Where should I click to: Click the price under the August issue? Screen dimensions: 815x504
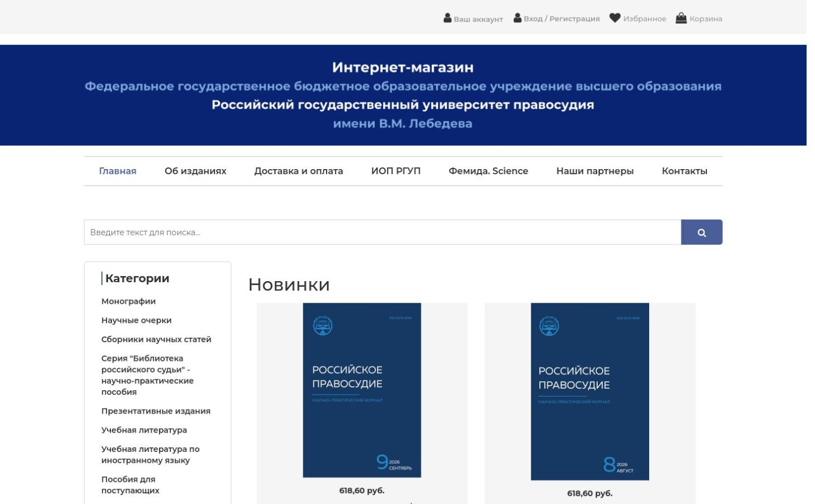coord(590,493)
